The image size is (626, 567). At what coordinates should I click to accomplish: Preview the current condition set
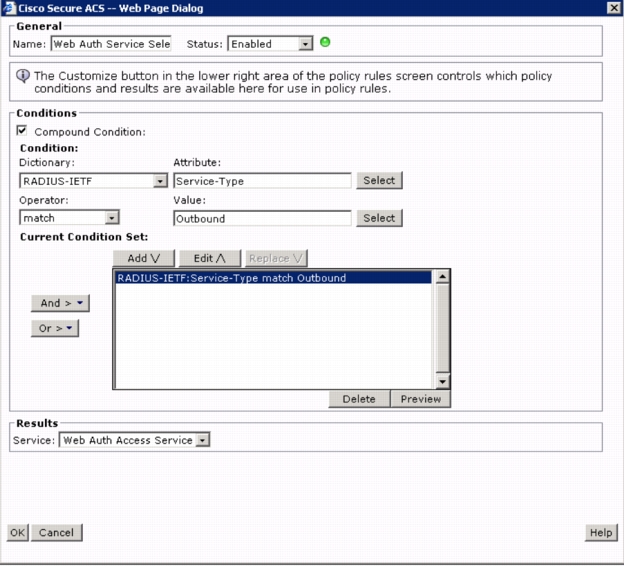(x=421, y=399)
